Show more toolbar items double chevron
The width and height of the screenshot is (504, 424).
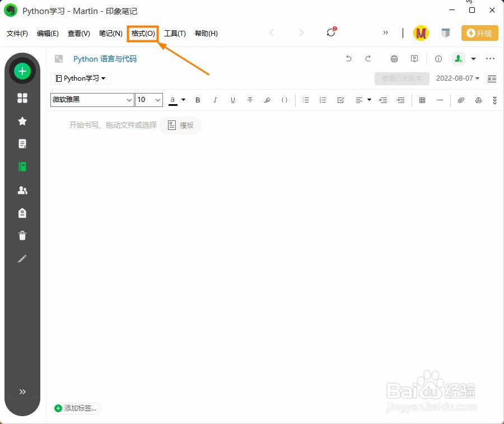point(385,32)
